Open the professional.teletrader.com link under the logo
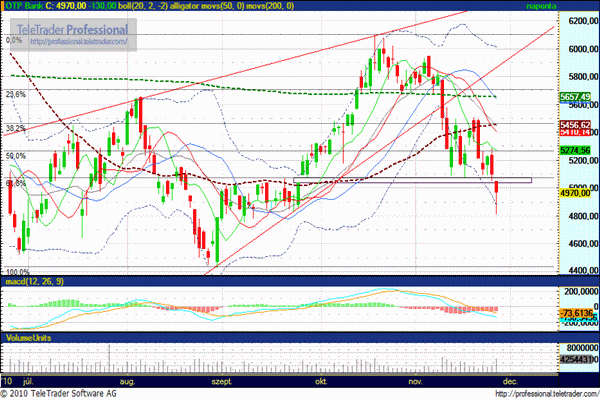The image size is (600, 400). [x=82, y=43]
